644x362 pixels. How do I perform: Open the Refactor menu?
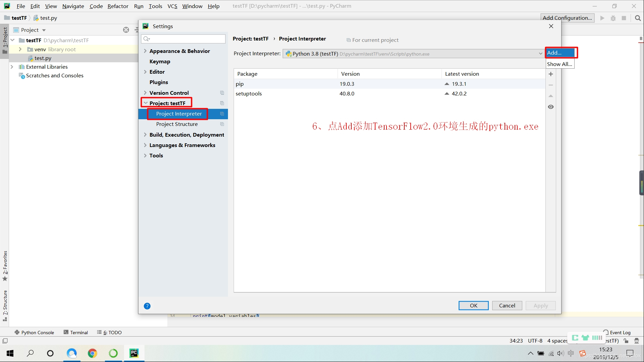[x=118, y=6]
